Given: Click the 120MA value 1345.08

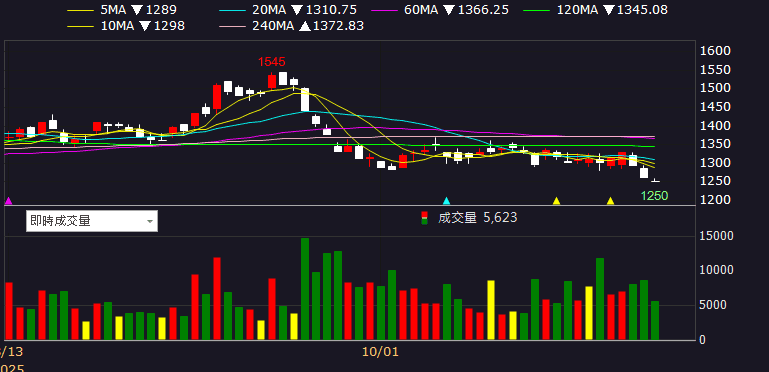Looking at the screenshot, I should tap(642, 10).
